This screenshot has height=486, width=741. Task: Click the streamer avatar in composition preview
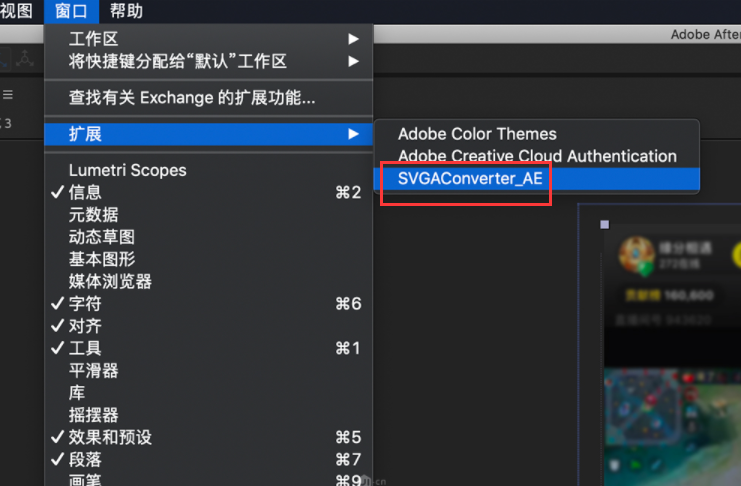tap(637, 256)
